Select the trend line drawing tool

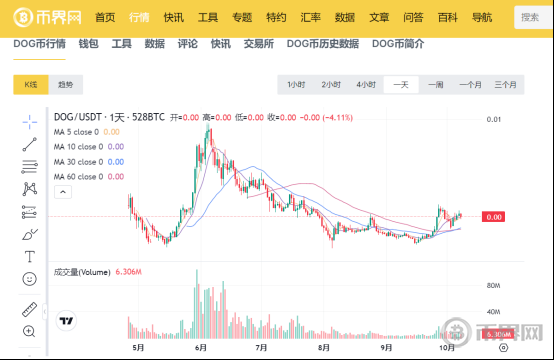[x=30, y=144]
